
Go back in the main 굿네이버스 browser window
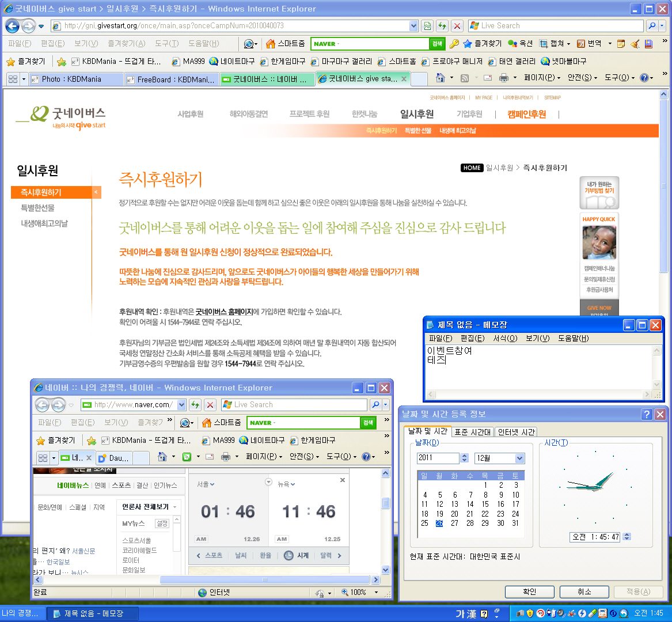pos(13,26)
